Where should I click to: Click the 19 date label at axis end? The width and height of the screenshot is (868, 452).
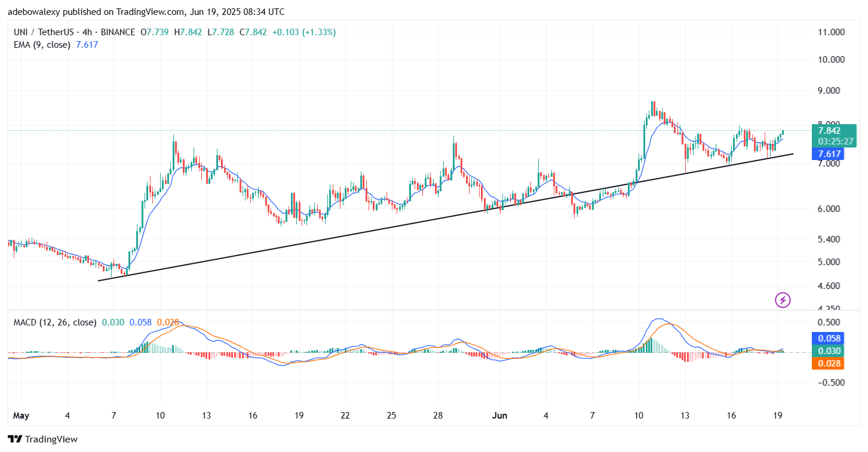coord(777,415)
